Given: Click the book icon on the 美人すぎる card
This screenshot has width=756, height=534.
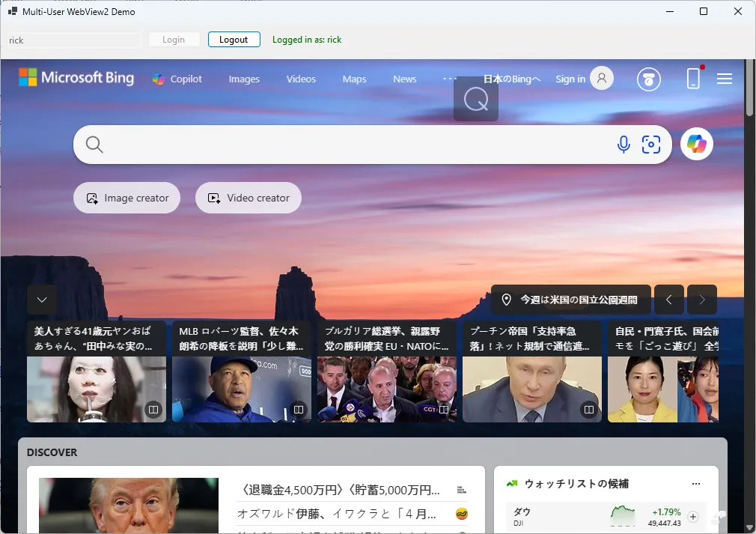Looking at the screenshot, I should tap(153, 410).
